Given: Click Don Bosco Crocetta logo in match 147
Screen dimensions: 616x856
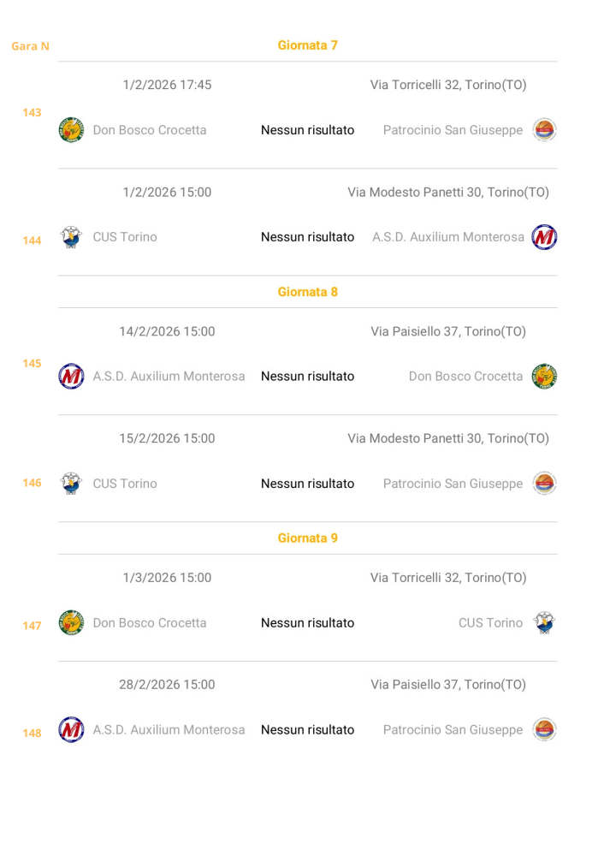Looking at the screenshot, I should pos(71,623).
